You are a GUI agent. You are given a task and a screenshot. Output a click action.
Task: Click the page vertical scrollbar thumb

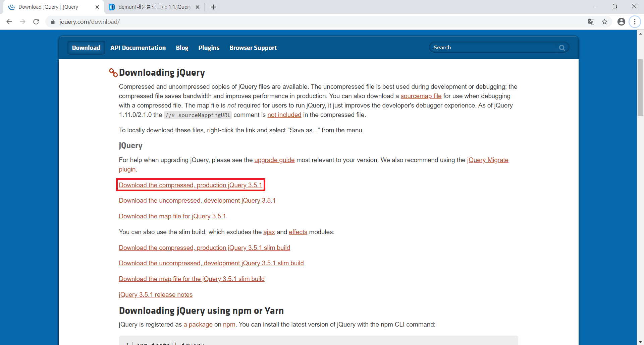[640, 88]
